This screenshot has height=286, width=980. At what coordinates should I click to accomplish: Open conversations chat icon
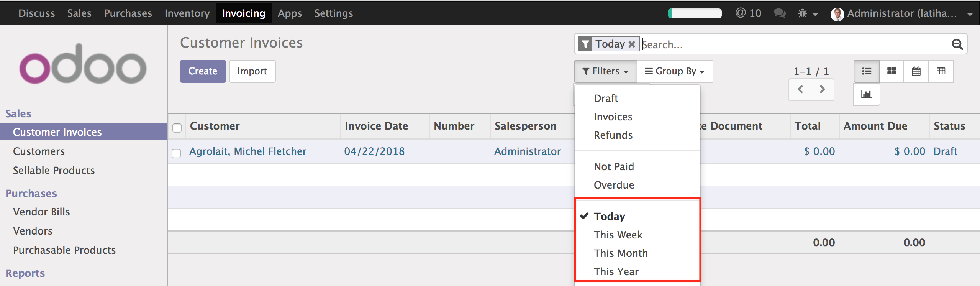[x=780, y=13]
